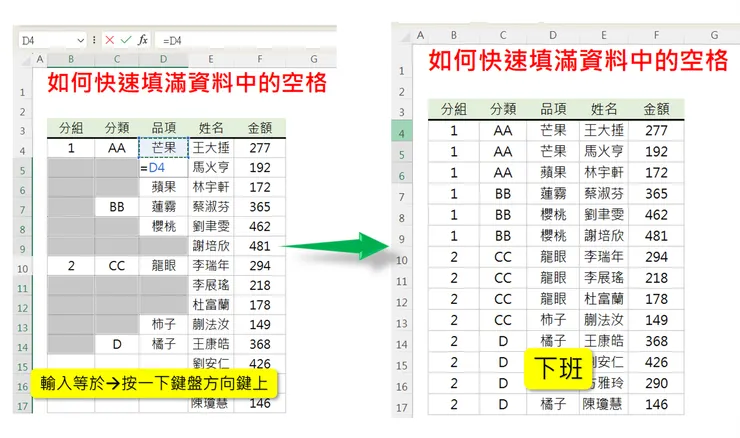Select column E header in left sheet

210,59
